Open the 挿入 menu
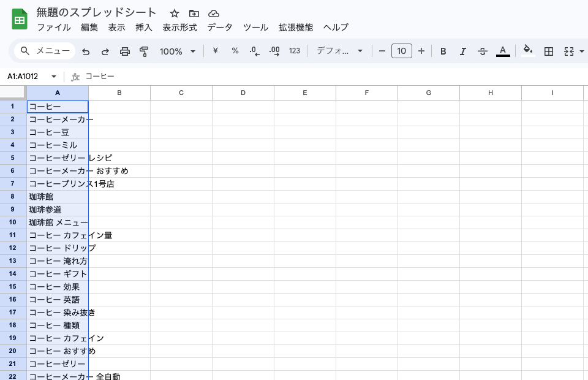Screen dimensions: 588x380 [x=144, y=28]
